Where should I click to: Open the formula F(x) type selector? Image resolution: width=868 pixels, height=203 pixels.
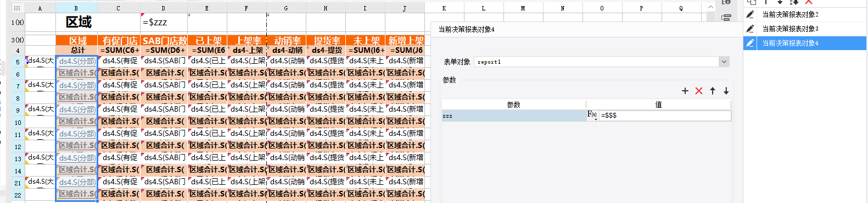[x=592, y=115]
